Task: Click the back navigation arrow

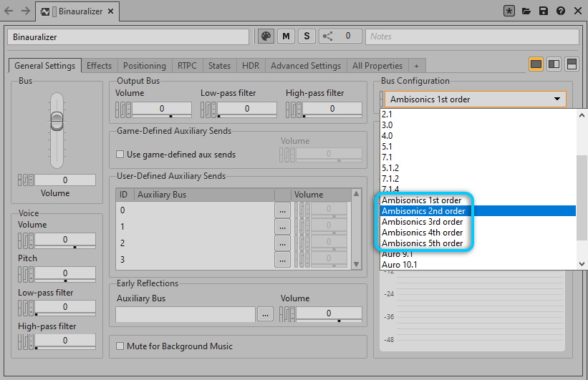Action: 9,11
